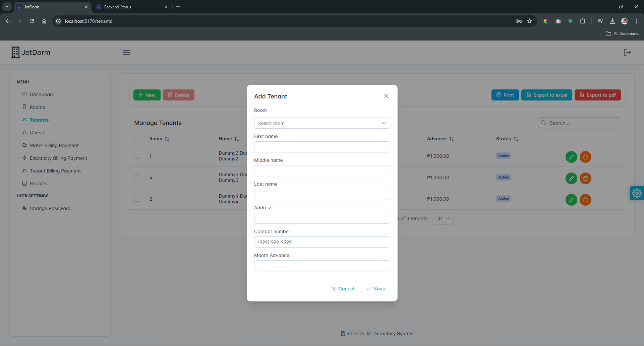Open the browser extensions puzzle icon
Viewport: 644px width, 346px height.
pos(583,21)
